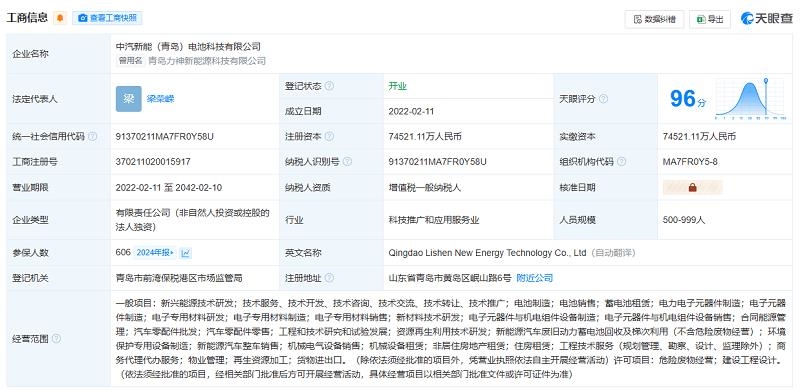Click help icon beside 统一社会信用代码
800x391 pixels.
pyautogui.click(x=92, y=137)
